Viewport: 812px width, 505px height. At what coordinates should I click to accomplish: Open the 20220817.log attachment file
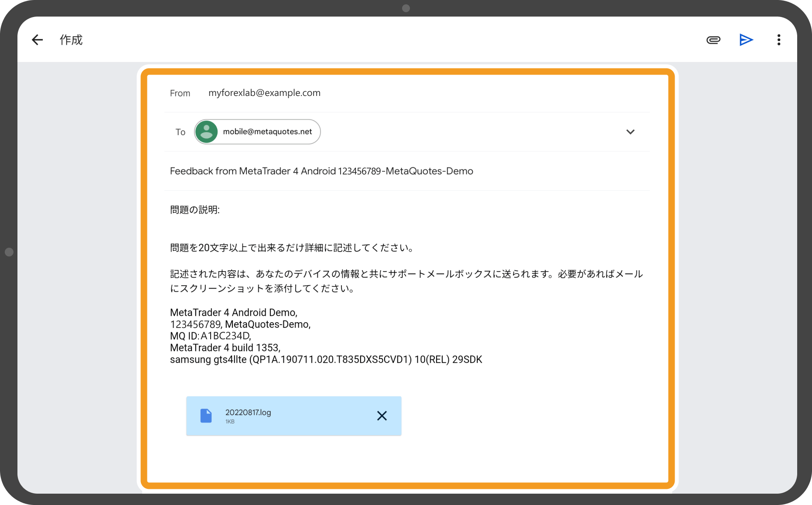293,416
